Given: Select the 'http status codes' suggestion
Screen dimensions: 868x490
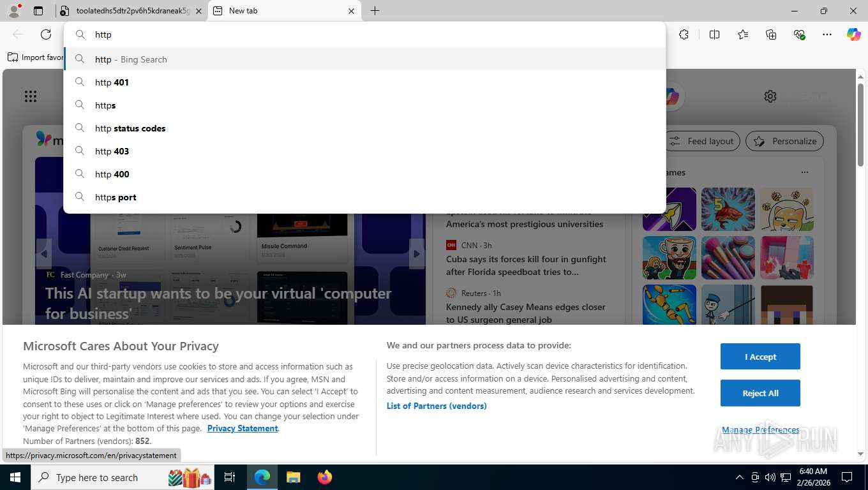Looking at the screenshot, I should (x=364, y=128).
